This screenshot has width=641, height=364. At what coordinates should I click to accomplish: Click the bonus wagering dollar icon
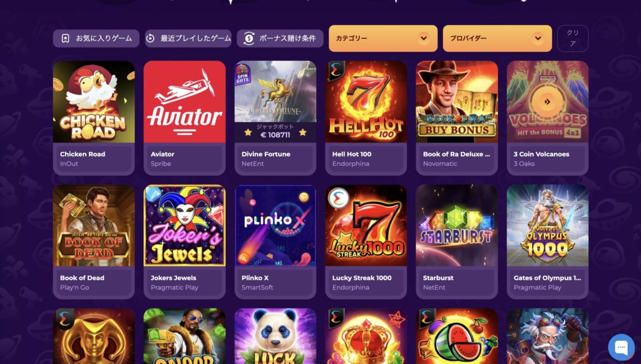pos(249,38)
